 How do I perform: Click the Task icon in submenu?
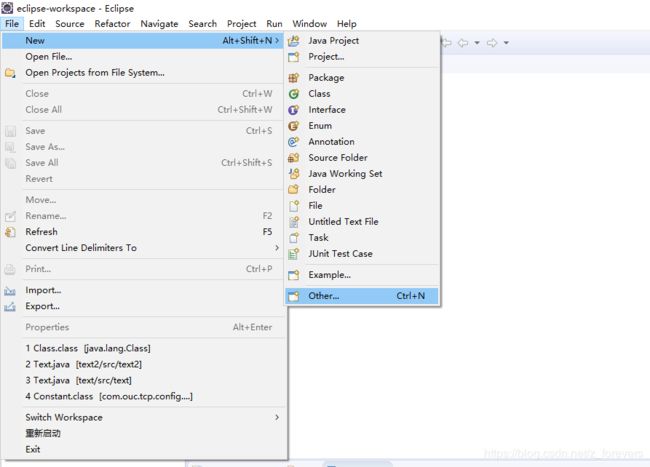[x=293, y=238]
